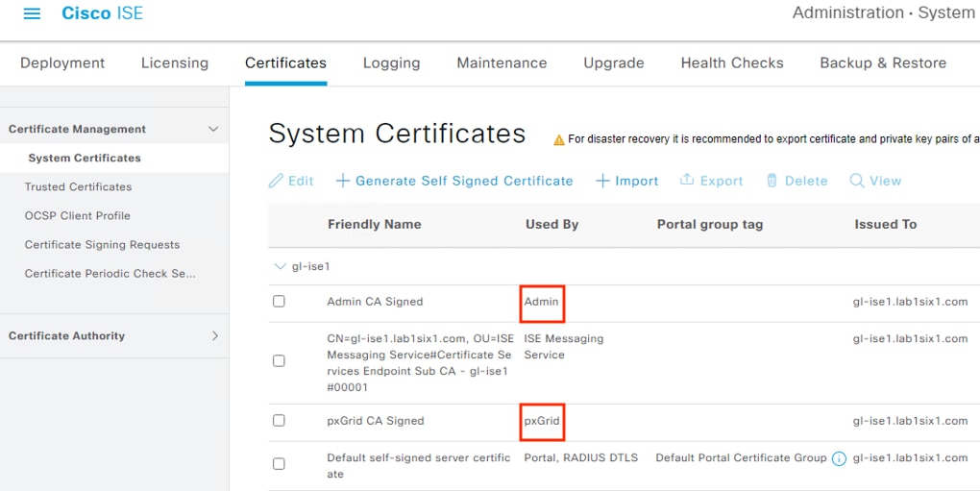This screenshot has height=491, width=980.
Task: Click the CN=gl-ise1.lab1six1.com friendly name text
Action: coord(421,363)
